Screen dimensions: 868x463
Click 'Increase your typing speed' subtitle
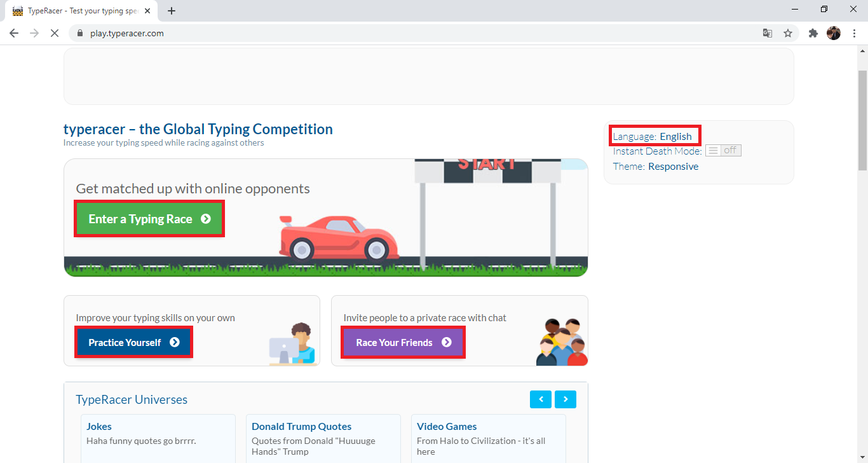pyautogui.click(x=163, y=142)
